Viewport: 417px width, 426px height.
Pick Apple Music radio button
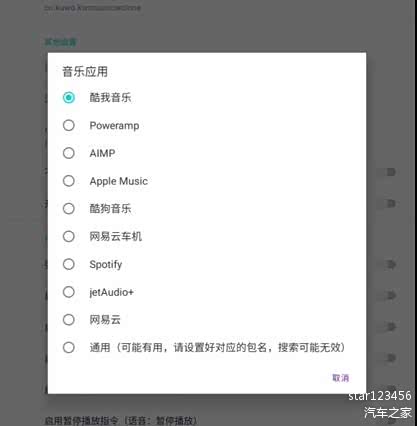coord(69,181)
